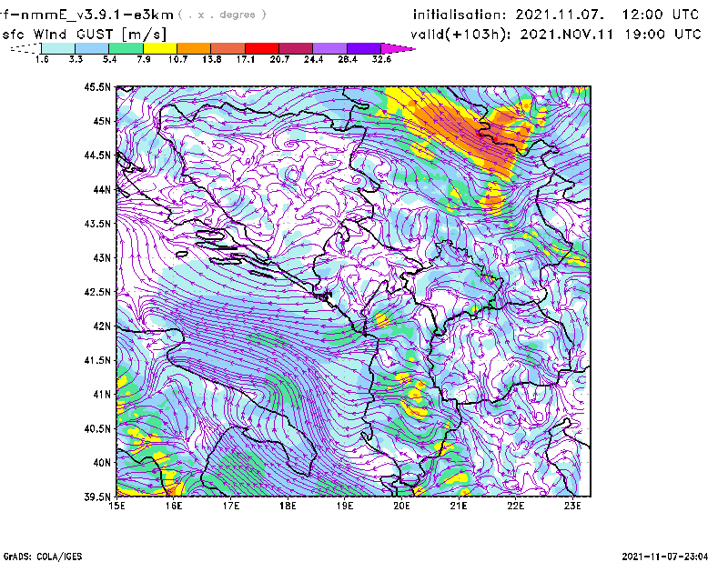Click the legend value 7.9
The image size is (728, 562).
coord(144,59)
